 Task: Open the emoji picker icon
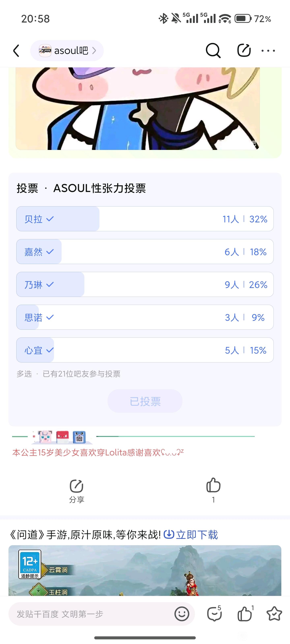(182, 614)
